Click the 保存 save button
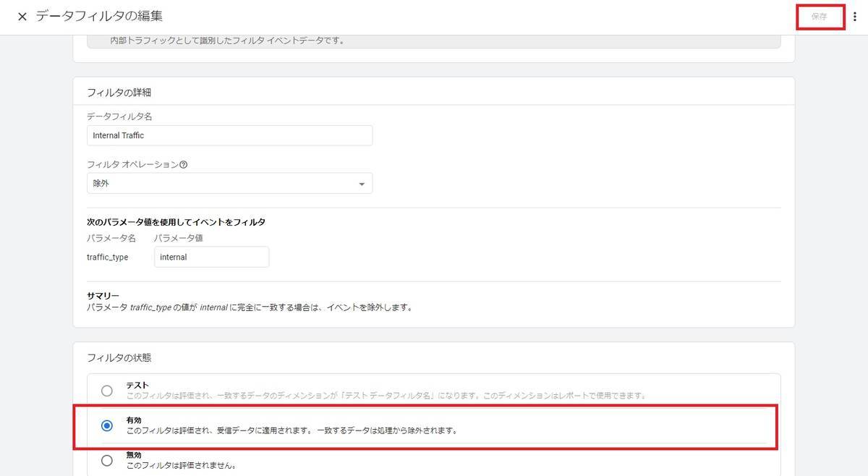Image resolution: width=868 pixels, height=476 pixels. (819, 17)
